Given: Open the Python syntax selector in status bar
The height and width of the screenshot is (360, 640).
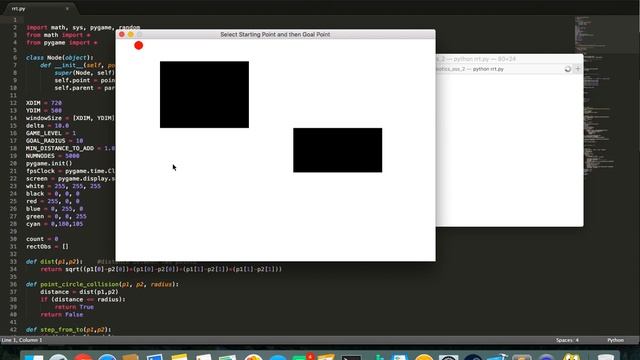Looking at the screenshot, I should pos(615,340).
